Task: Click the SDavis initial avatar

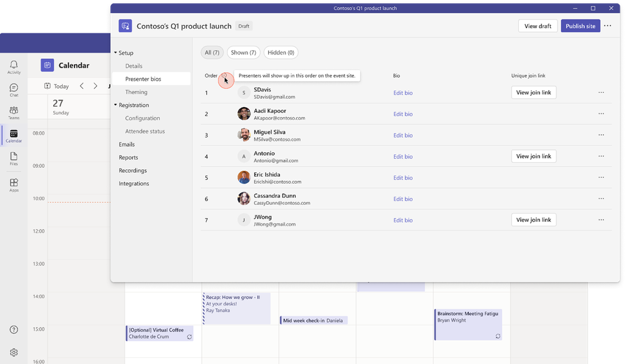Action: tap(244, 93)
